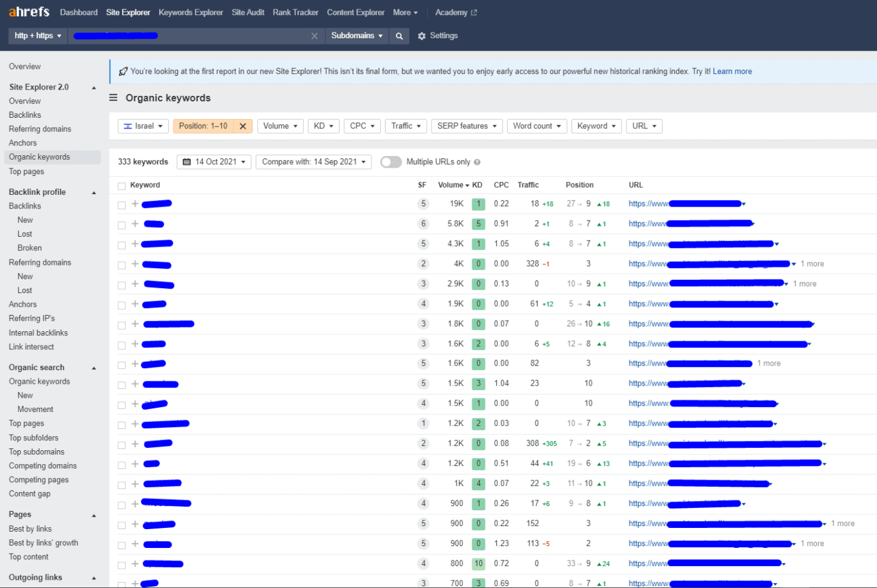This screenshot has width=877, height=588.
Task: Check the select-all Keyword header checkbox
Action: tap(122, 186)
